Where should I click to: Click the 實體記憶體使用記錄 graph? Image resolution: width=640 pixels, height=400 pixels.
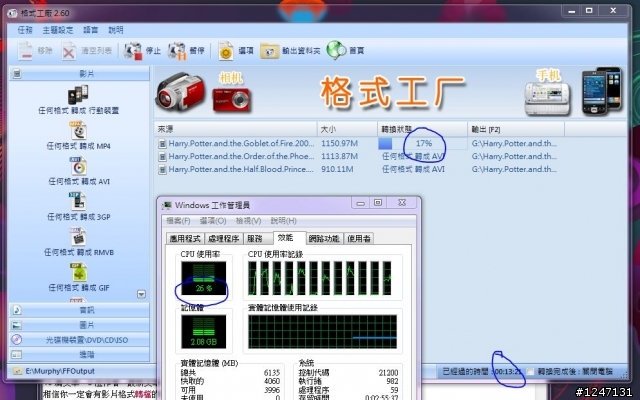click(322, 331)
